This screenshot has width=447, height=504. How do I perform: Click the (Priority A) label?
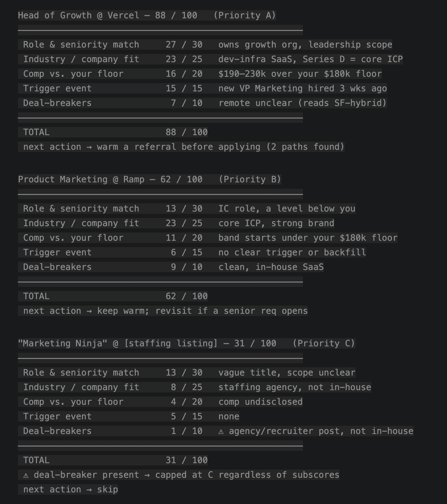pyautogui.click(x=245, y=15)
